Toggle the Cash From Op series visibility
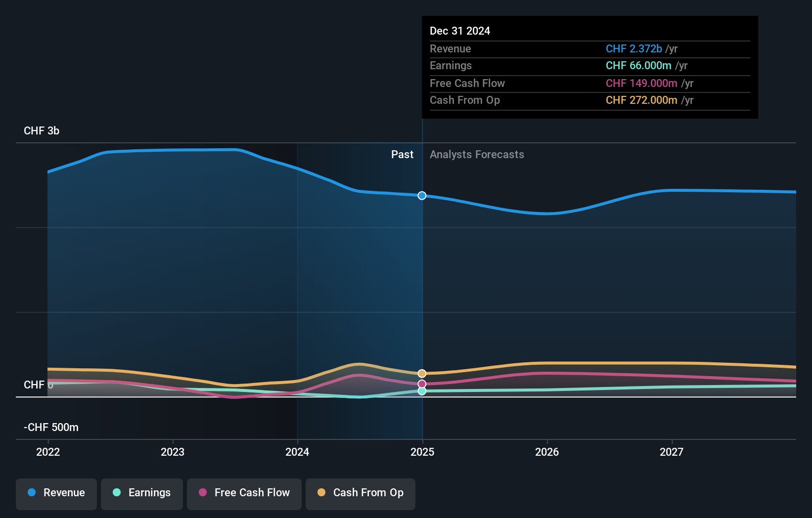The height and width of the screenshot is (518, 812). click(360, 493)
